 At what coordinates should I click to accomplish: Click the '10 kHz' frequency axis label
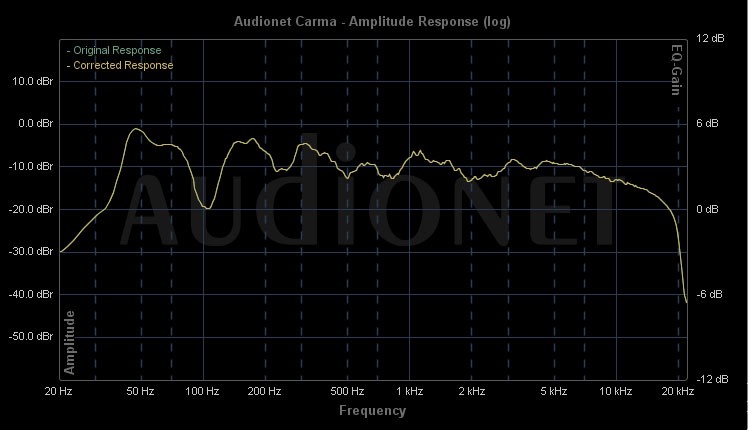tap(615, 392)
